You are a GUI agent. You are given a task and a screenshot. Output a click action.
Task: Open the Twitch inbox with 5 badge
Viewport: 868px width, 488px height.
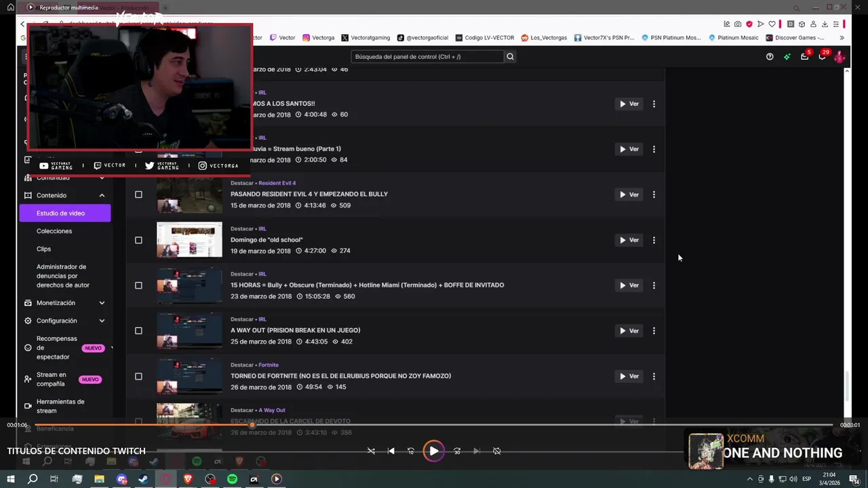point(804,57)
